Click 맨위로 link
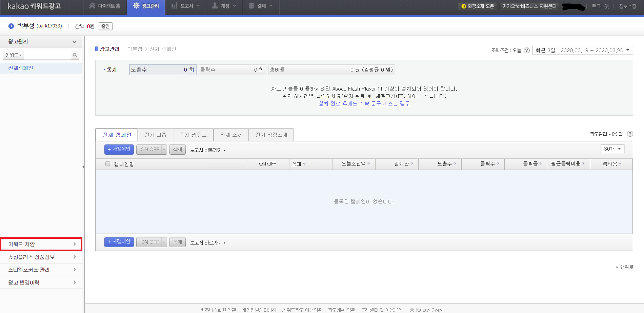644x313 pixels. pos(624,267)
